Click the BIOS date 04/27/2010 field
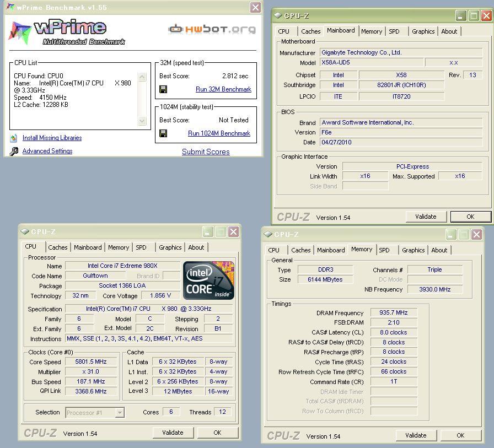Image resolution: width=494 pixels, height=448 pixels. (401, 142)
